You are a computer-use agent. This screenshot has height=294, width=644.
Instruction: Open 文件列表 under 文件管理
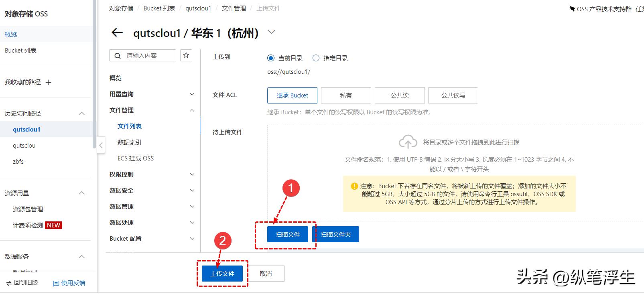(130, 126)
